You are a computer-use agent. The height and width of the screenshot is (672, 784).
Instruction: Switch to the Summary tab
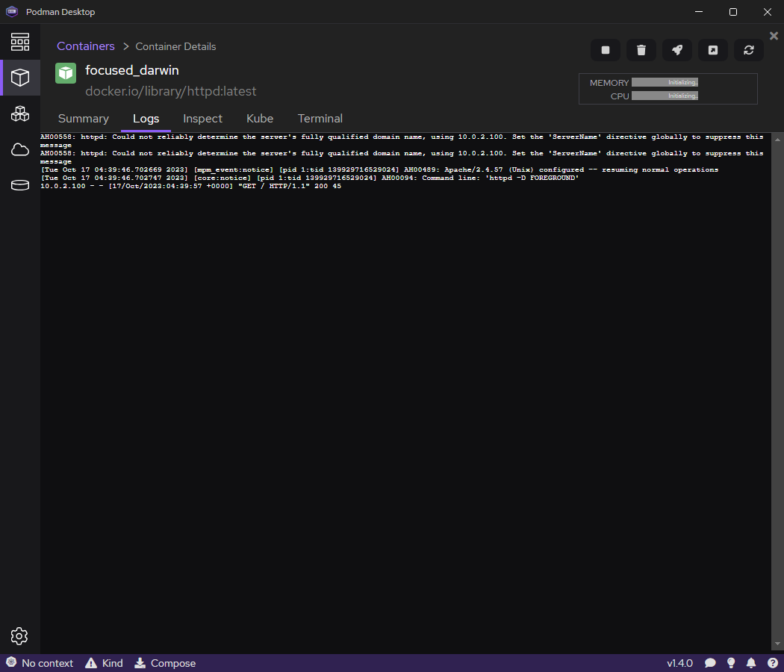tap(84, 119)
